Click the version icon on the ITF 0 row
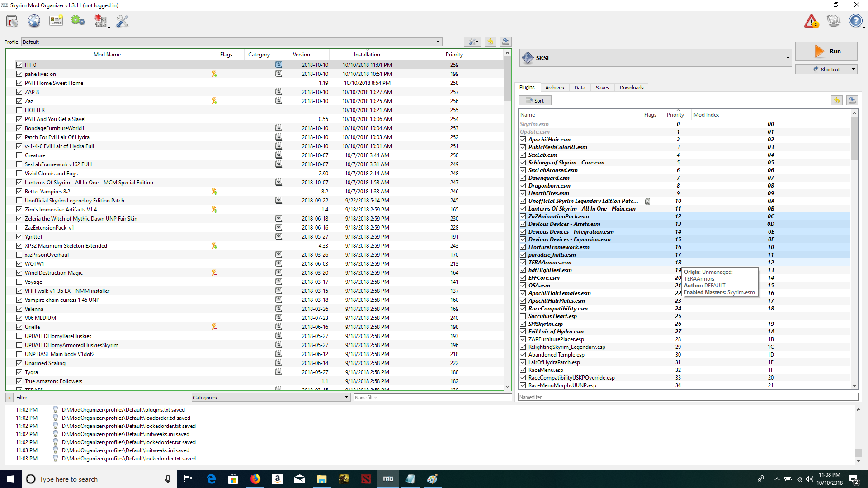The image size is (868, 488). point(278,65)
